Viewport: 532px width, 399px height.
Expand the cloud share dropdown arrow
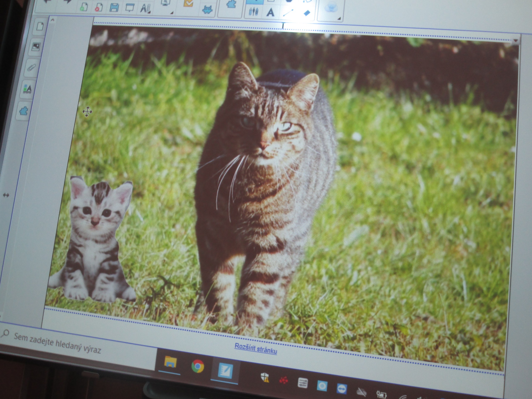pyautogui.click(x=339, y=18)
